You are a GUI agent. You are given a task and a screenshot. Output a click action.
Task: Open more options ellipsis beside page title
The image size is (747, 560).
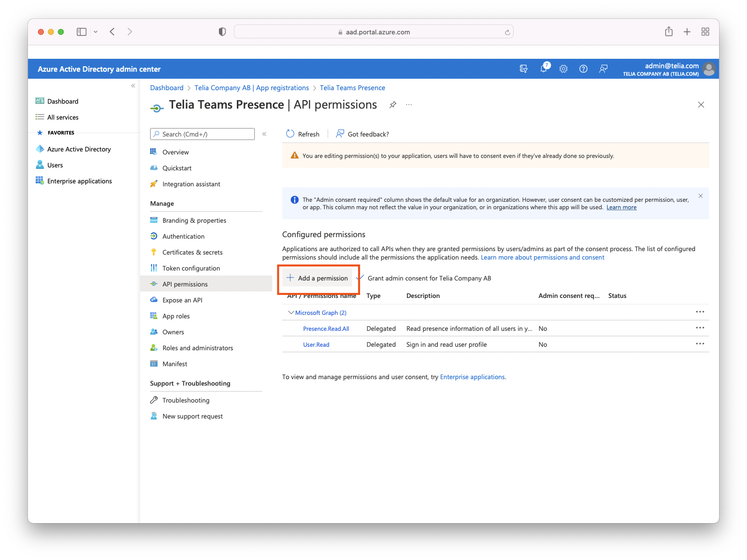(409, 105)
